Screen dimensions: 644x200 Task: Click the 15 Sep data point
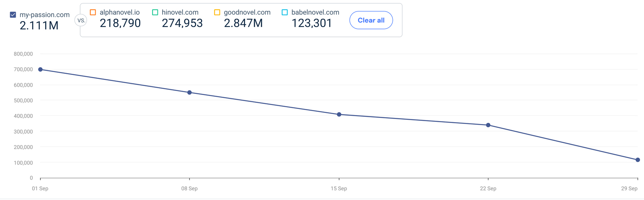(x=339, y=115)
